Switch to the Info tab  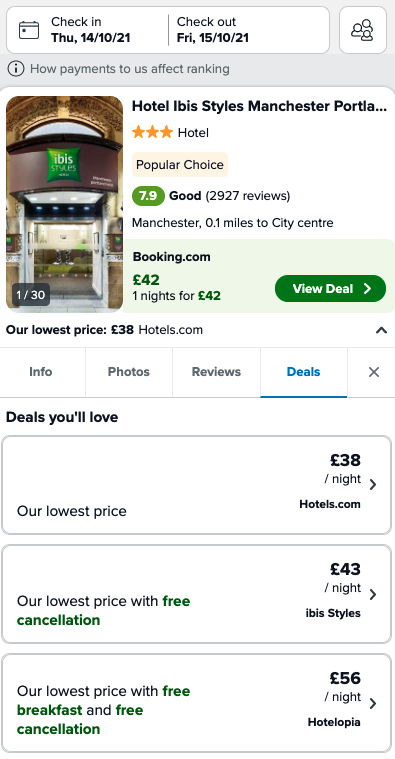(41, 372)
